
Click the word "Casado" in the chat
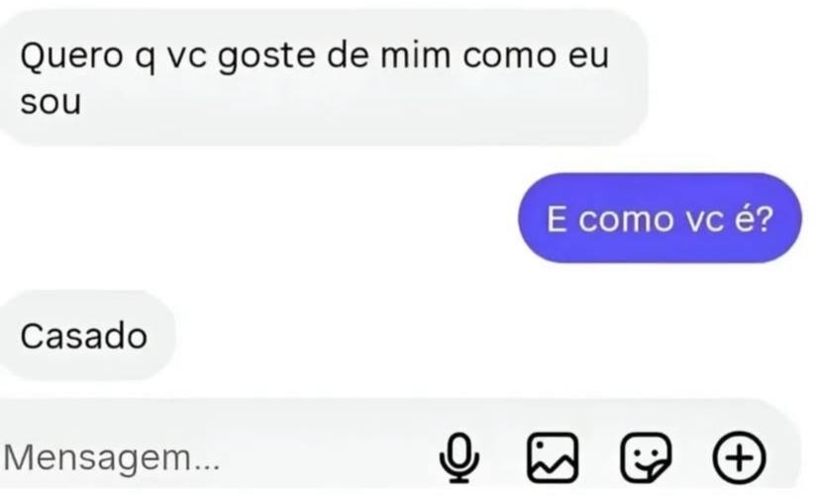tap(83, 336)
